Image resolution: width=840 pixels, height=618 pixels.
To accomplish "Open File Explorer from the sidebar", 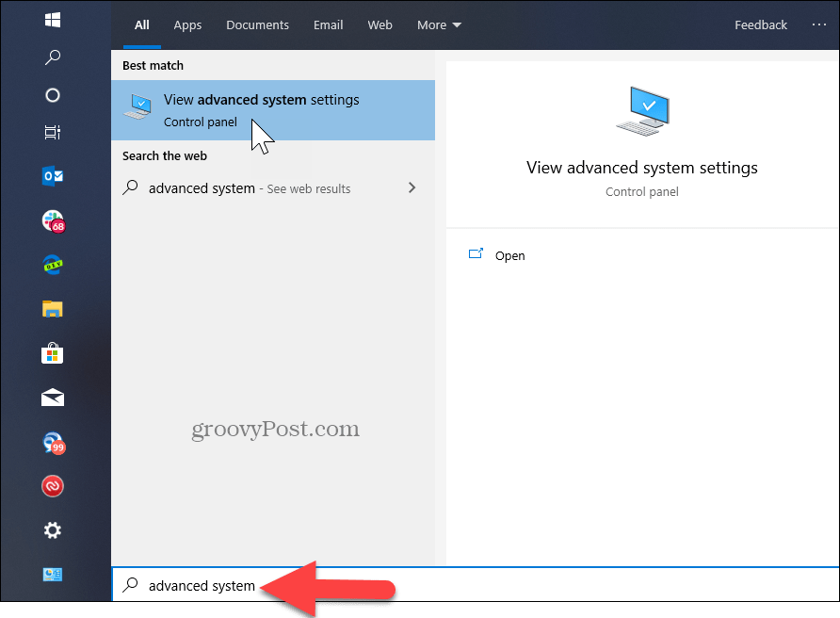I will (53, 309).
